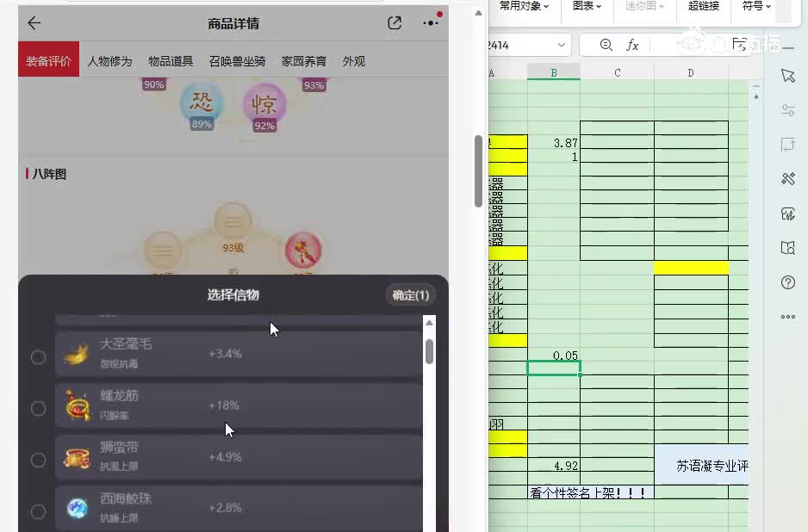Click cell containing 4.92
The height and width of the screenshot is (532, 808).
tap(553, 465)
